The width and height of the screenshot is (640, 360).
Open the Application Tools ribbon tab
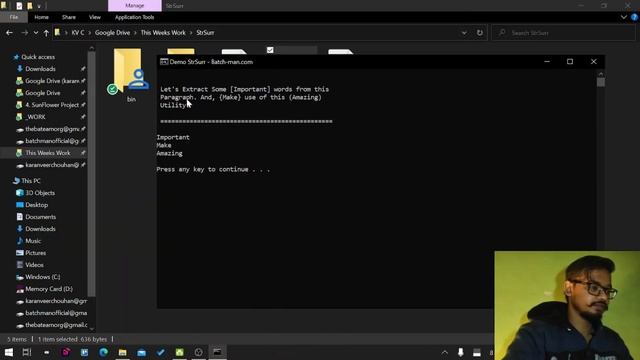coord(134,17)
